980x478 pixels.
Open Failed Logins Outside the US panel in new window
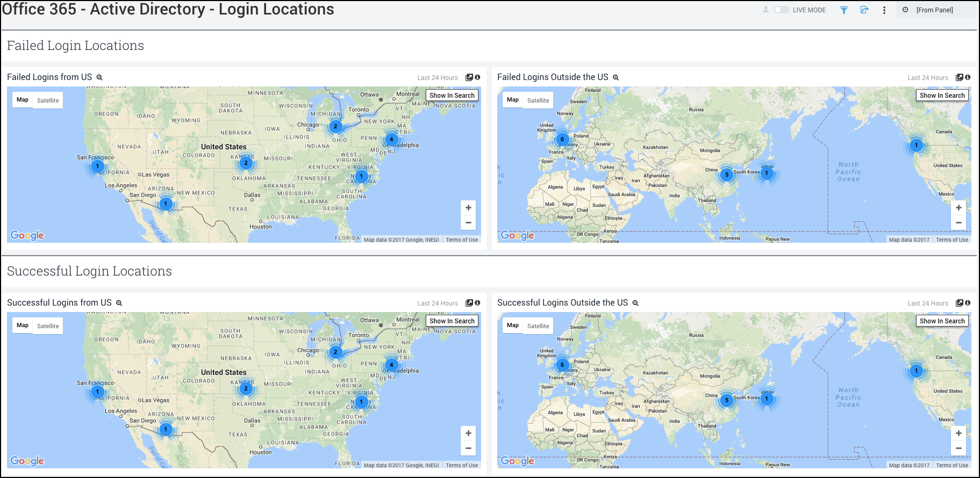pos(960,77)
